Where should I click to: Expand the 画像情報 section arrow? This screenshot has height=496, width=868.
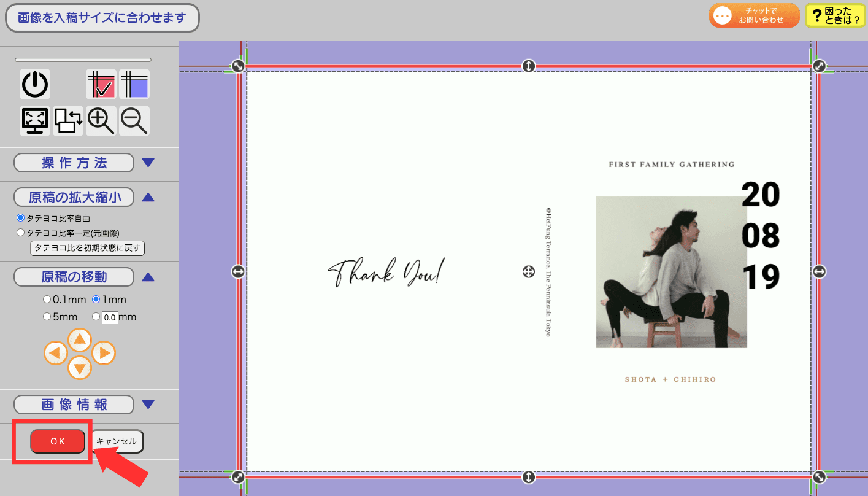click(148, 405)
